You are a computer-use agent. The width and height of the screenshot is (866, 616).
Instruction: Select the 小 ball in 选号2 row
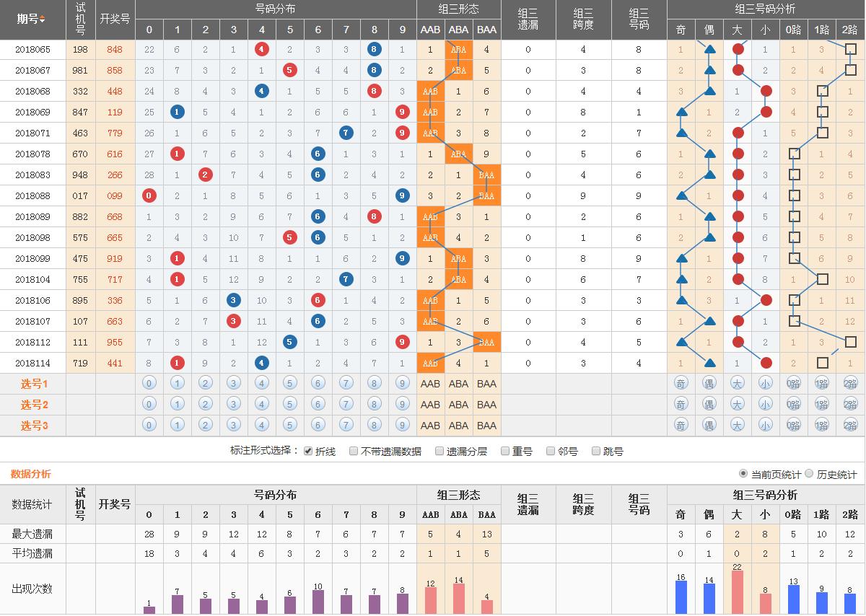tap(765, 405)
